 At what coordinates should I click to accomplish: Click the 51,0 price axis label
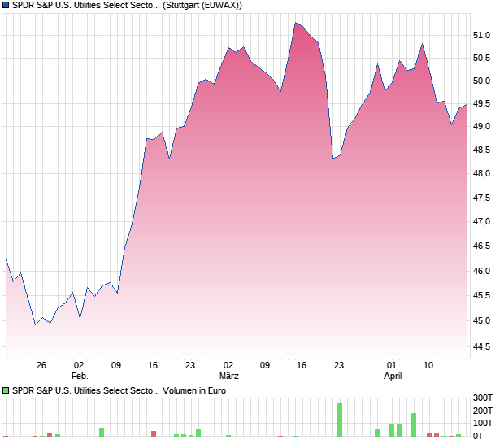(x=481, y=35)
